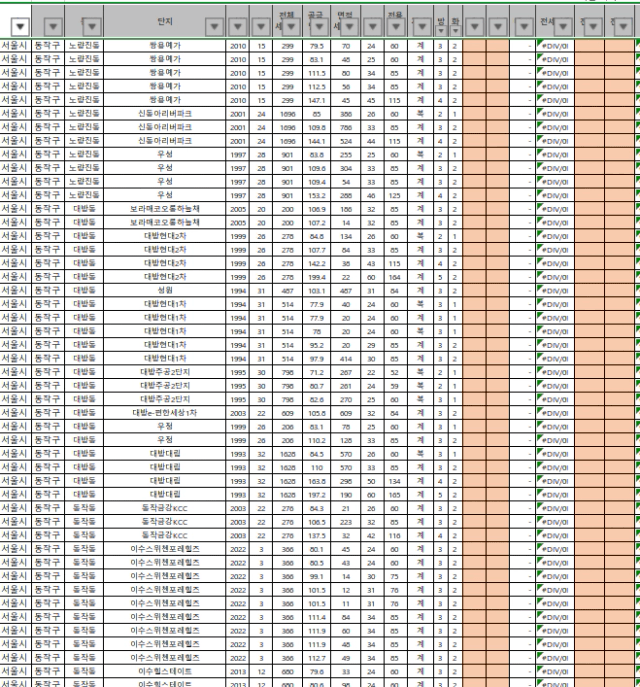Select the 142.2 cell in 대방현대2차 row
The height and width of the screenshot is (687, 640).
point(316,263)
